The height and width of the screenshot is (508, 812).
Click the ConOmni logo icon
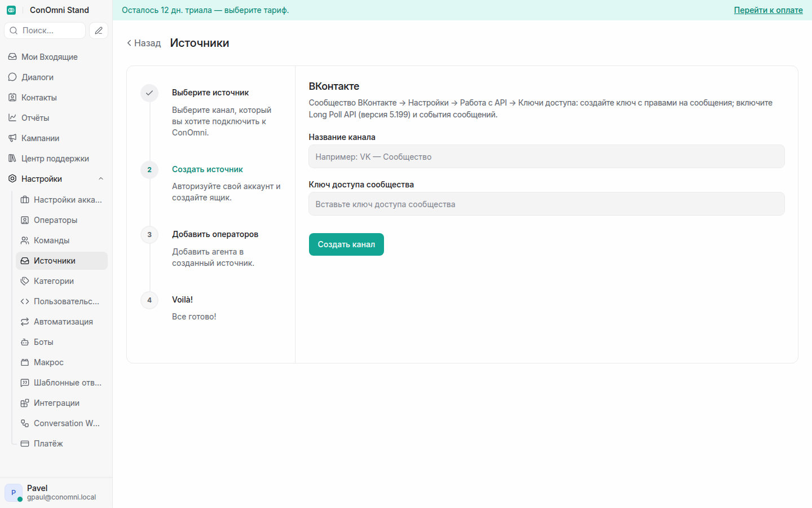(x=11, y=10)
